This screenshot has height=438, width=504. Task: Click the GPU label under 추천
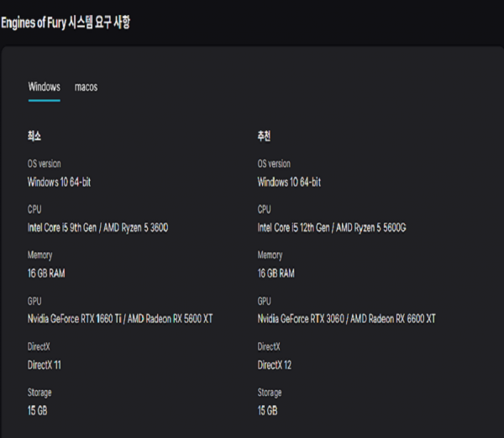(x=265, y=300)
